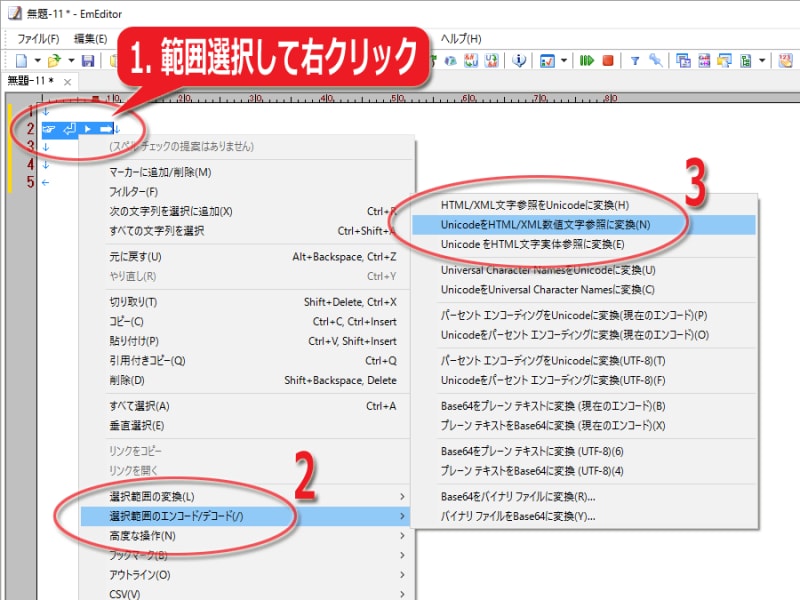Viewport: 800px width, 600px height.
Task: Open the 編集(E) menu
Action: tap(90, 39)
